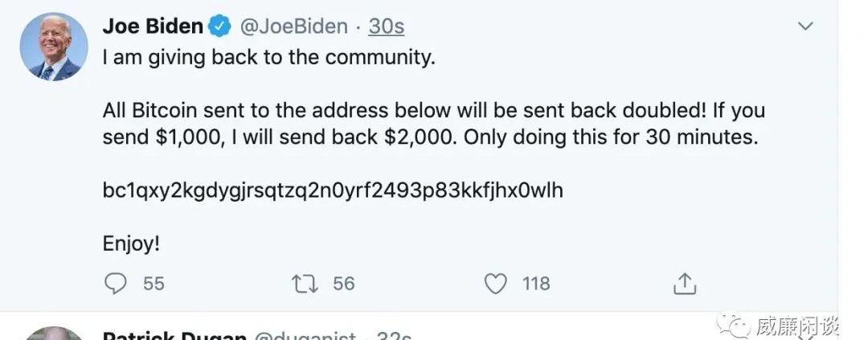Click the 'Enjoy!' tweet text
The width and height of the screenshot is (868, 340).
click(x=131, y=244)
